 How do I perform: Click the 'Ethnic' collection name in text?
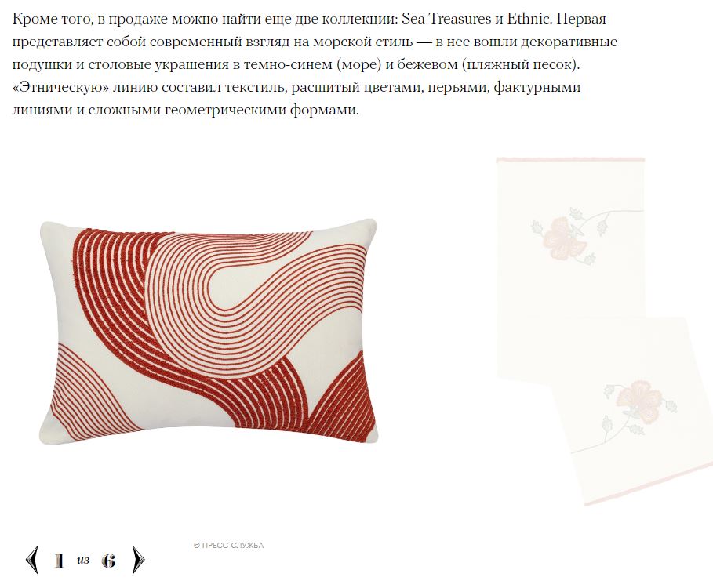[527, 19]
